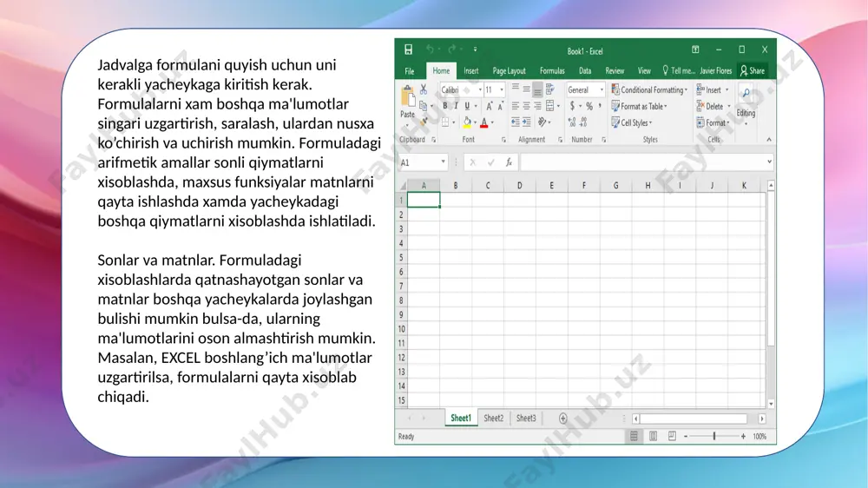Open the File tab
This screenshot has height=488, width=868.
tap(410, 71)
